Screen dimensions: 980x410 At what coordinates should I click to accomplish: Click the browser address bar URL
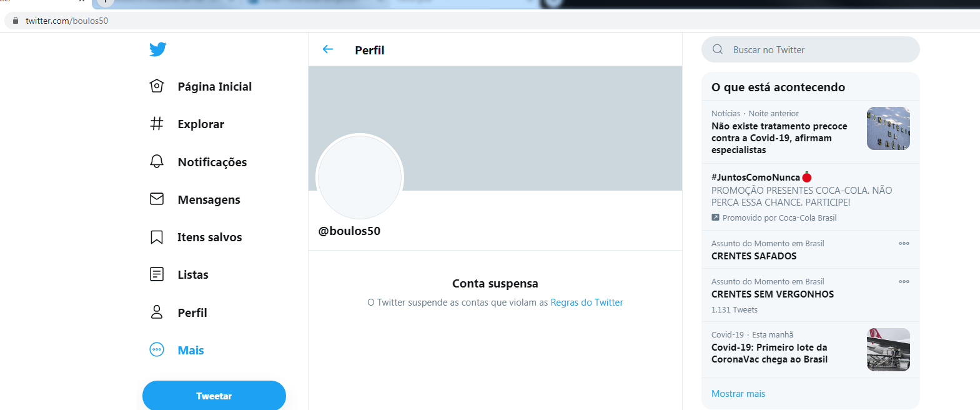click(x=67, y=21)
